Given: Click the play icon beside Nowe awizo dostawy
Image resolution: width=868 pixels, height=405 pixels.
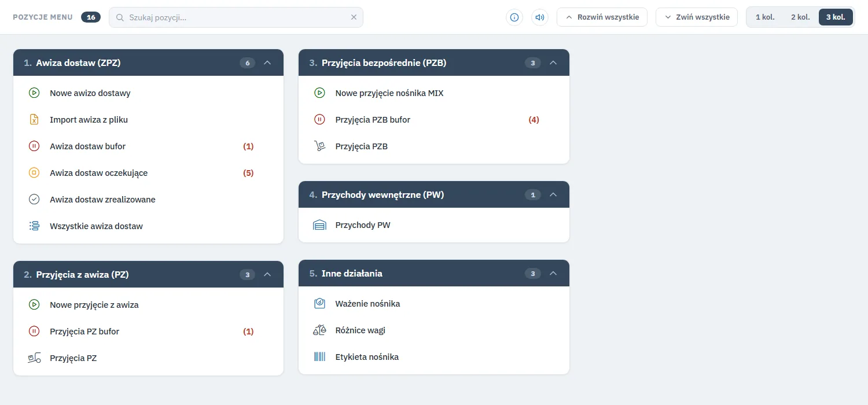Looking at the screenshot, I should tap(34, 93).
